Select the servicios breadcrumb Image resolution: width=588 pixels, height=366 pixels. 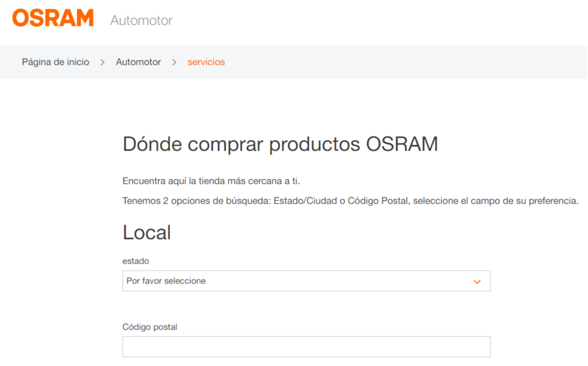[206, 62]
